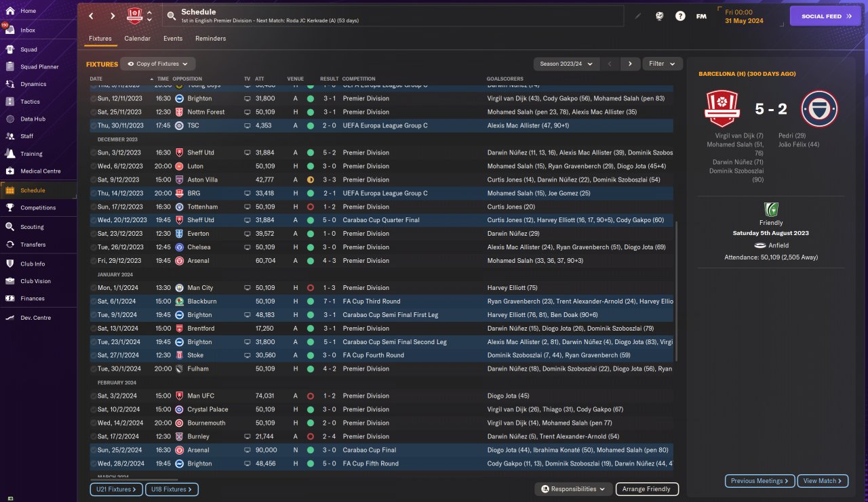The width and height of the screenshot is (868, 502).
Task: Click the pencil edit icon
Action: pyautogui.click(x=637, y=16)
